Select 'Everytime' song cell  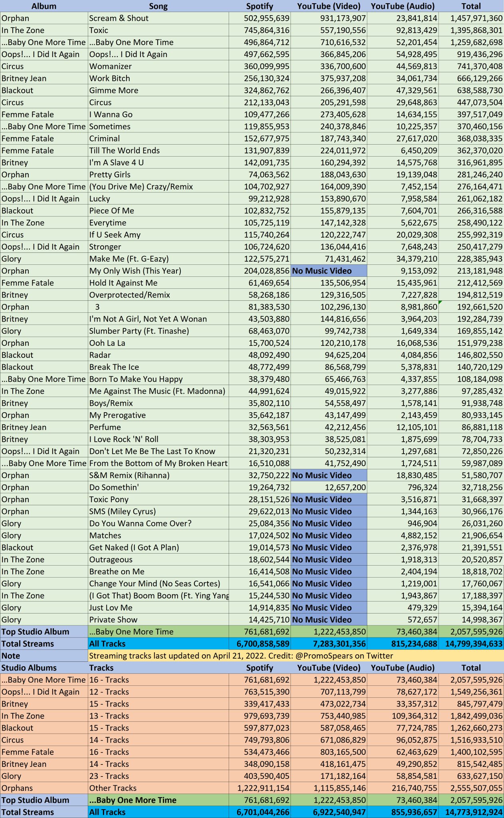click(x=158, y=222)
